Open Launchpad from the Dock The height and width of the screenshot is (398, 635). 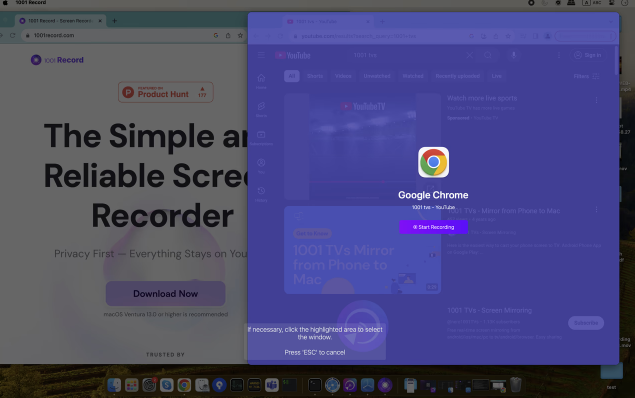pyautogui.click(x=132, y=385)
